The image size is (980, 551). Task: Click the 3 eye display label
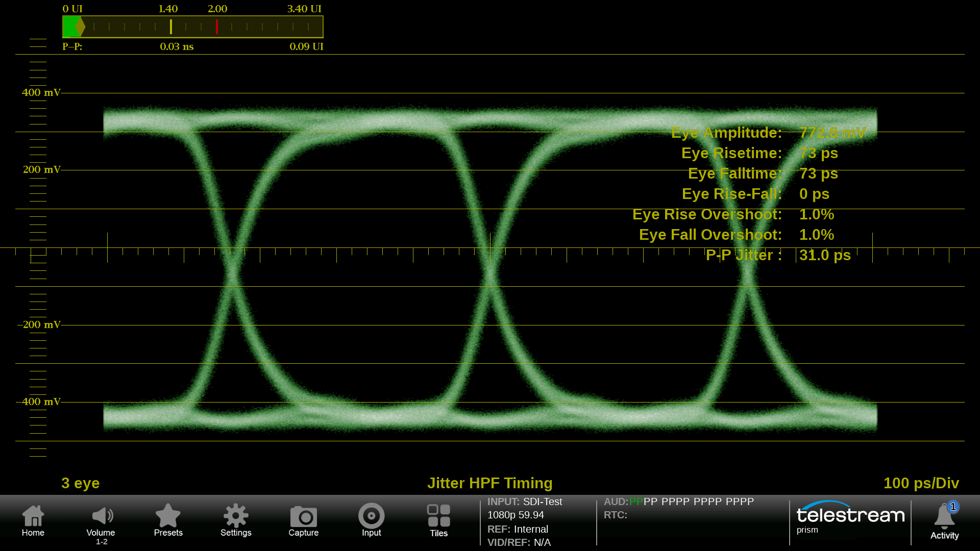pos(80,483)
